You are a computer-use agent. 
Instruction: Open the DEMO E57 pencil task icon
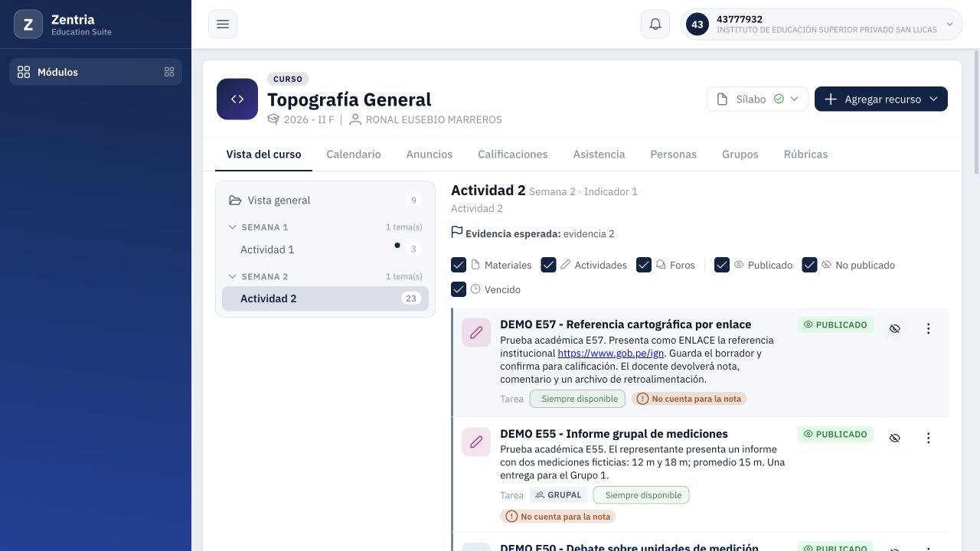click(476, 332)
